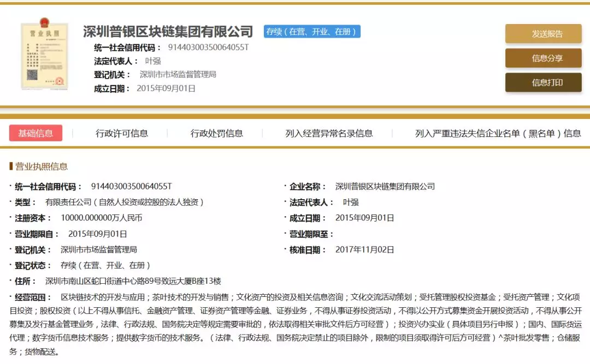Switch to the 行政许可信息 tab
This screenshot has width=590, height=364.
(122, 133)
